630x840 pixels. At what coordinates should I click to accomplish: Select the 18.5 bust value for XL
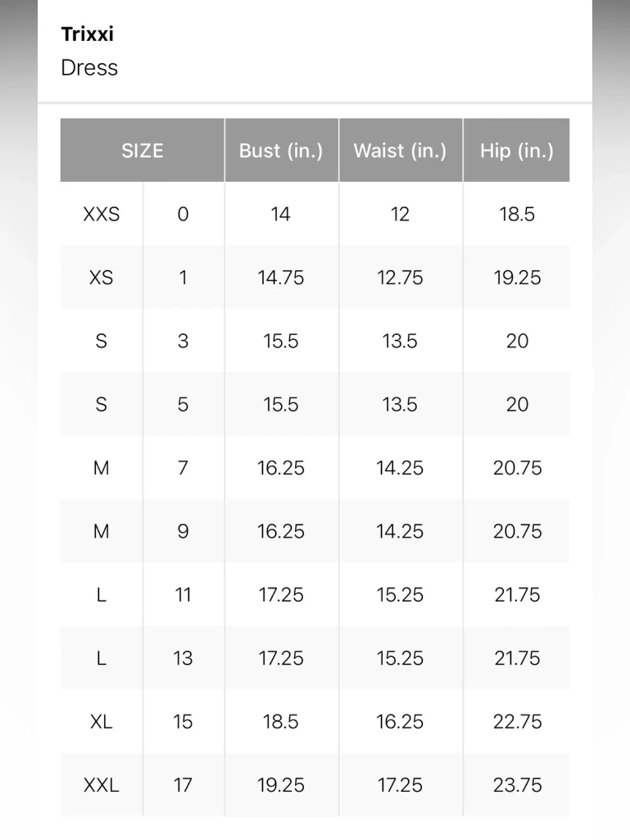point(281,722)
